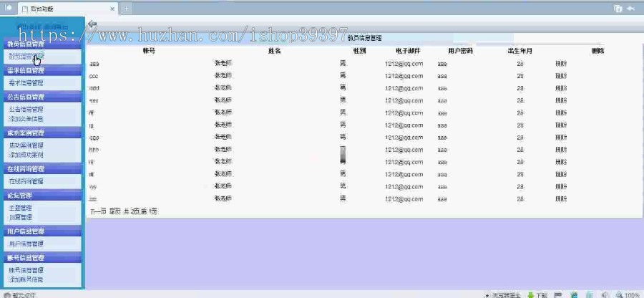This screenshot has width=644, height=298.
Task: Click the 用户密码 column header
Action: 460,51
